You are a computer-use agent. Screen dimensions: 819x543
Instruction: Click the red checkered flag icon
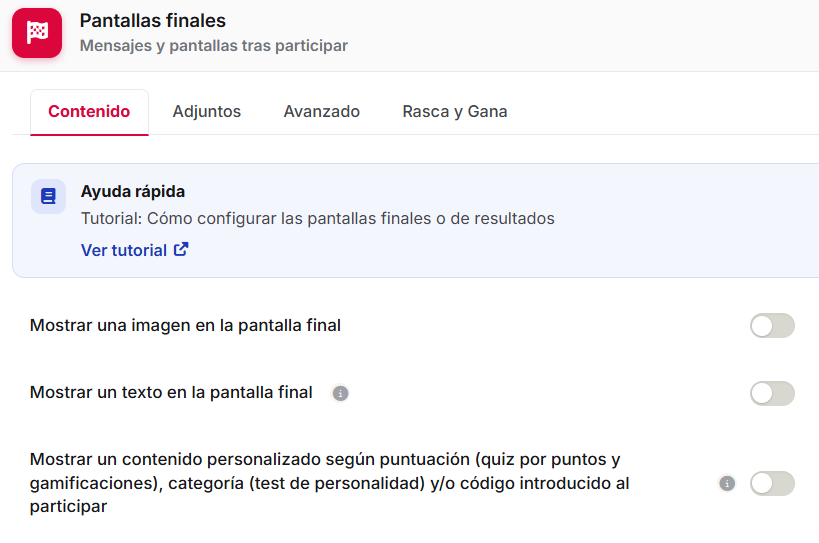[37, 33]
